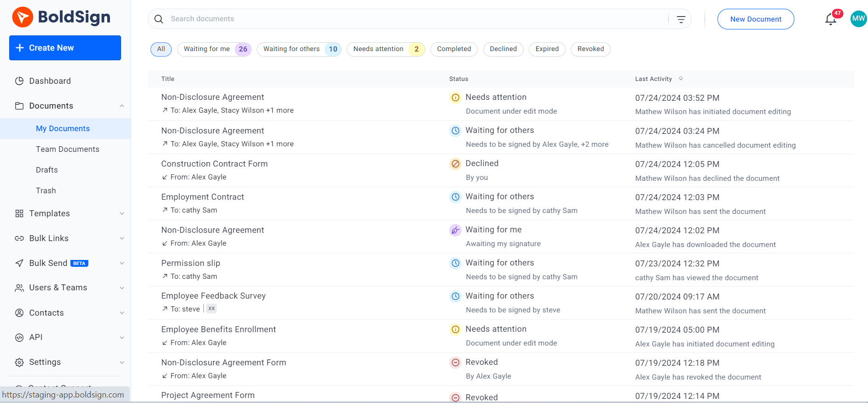Click the search magnifier icon
Screen dimensions: 868x403
coord(159,19)
